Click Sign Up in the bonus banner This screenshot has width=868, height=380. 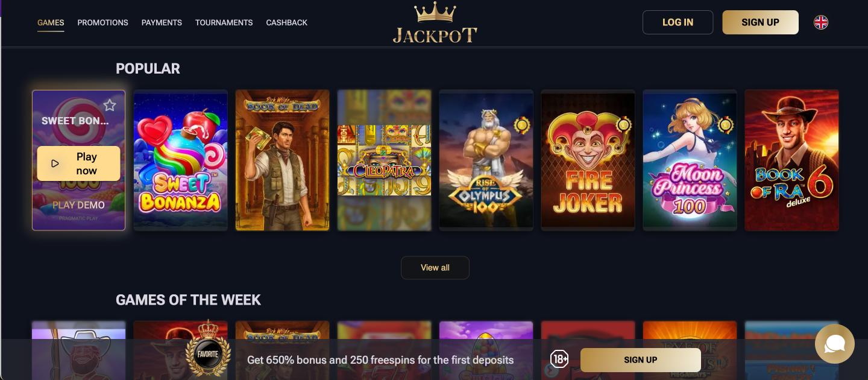(x=641, y=359)
